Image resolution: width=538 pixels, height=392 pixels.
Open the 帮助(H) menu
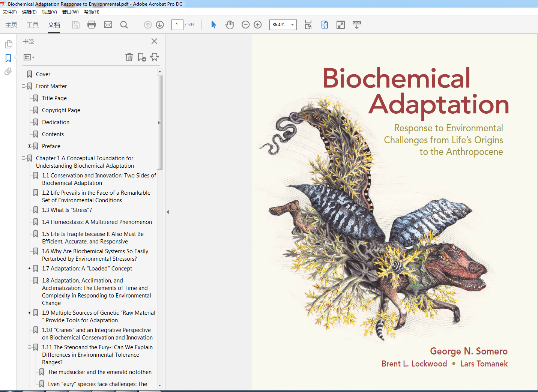[x=92, y=12]
